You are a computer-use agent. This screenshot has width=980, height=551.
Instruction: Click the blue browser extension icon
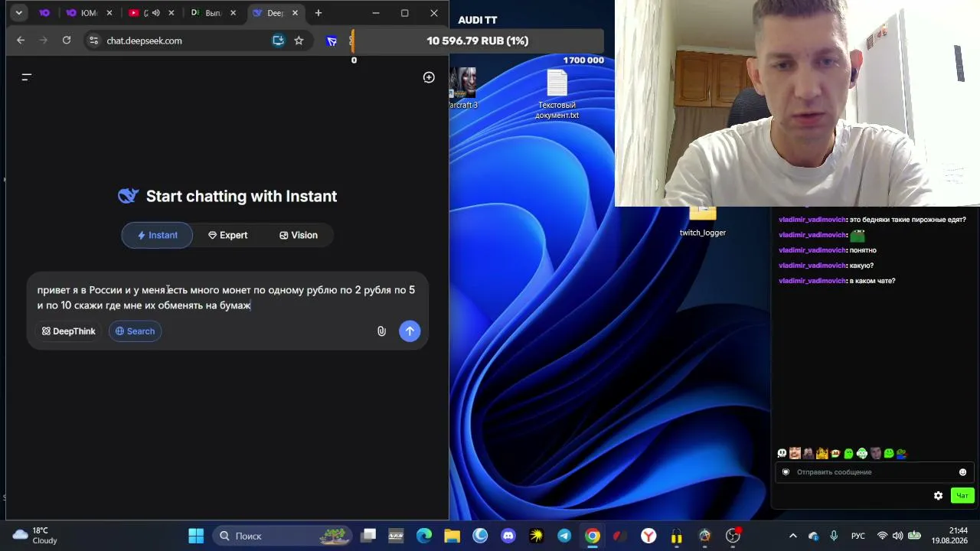tap(332, 41)
